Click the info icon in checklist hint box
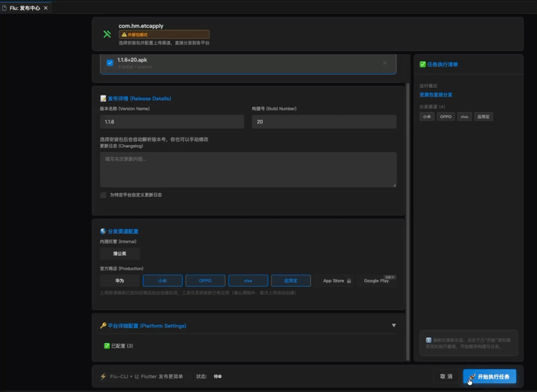The width and height of the screenshot is (537, 392). (428, 340)
